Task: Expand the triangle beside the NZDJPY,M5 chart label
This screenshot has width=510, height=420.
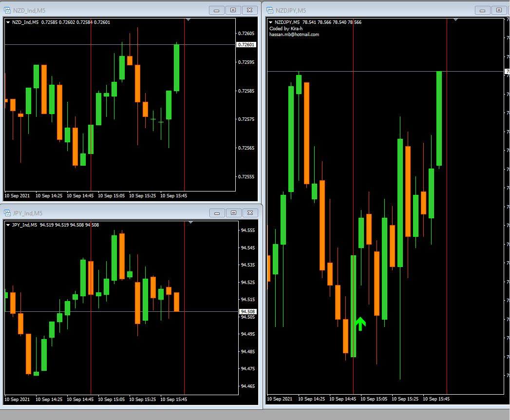Action: coord(271,22)
